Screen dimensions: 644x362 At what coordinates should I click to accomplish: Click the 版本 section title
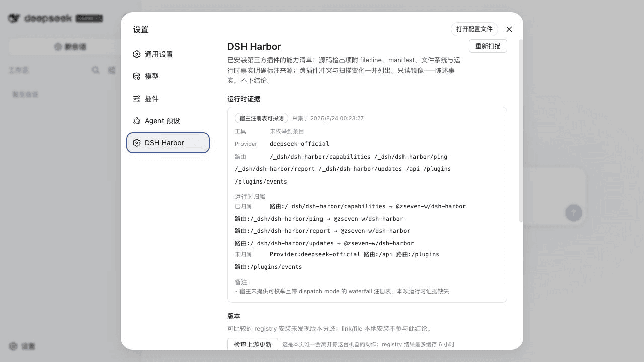[234, 316]
